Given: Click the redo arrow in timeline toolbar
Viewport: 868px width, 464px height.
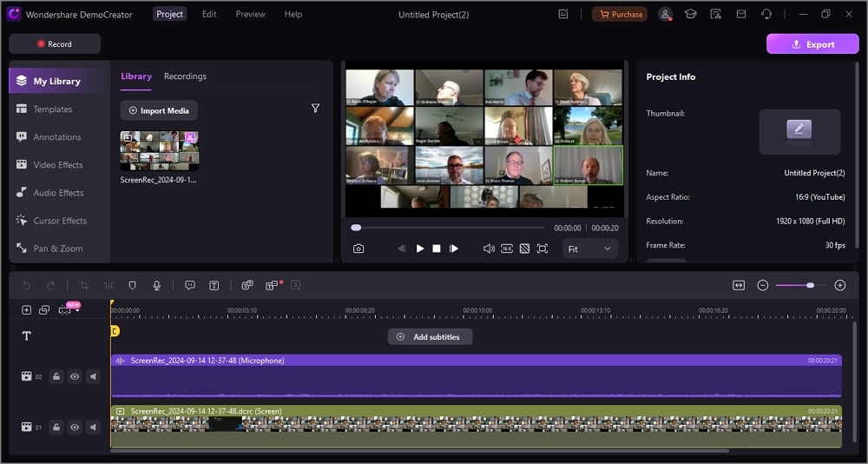Looking at the screenshot, I should 50,285.
